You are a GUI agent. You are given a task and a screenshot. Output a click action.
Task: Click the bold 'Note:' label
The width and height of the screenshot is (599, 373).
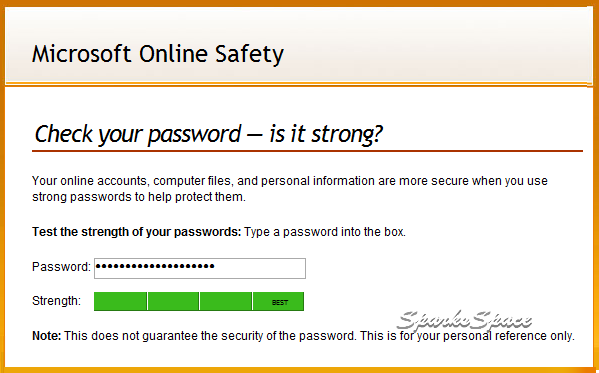47,336
